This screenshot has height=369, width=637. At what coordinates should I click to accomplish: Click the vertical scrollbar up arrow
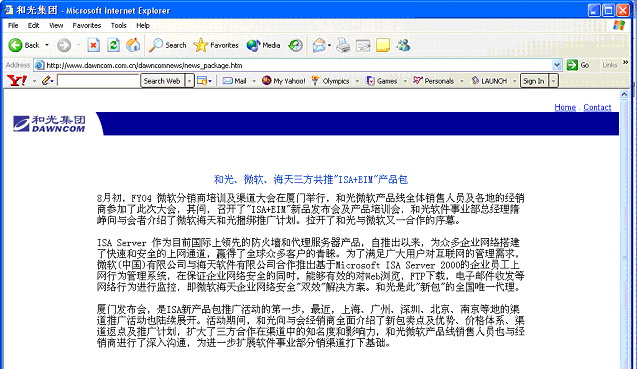[x=624, y=95]
